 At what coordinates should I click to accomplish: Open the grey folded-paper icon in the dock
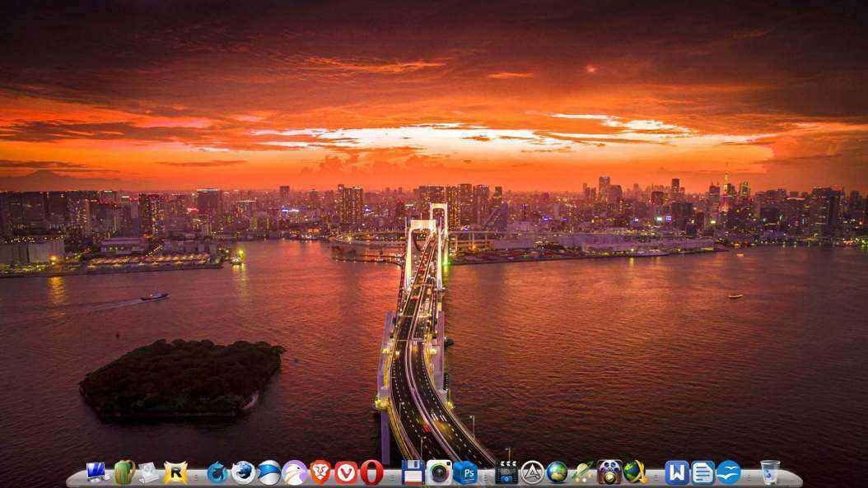[148, 472]
